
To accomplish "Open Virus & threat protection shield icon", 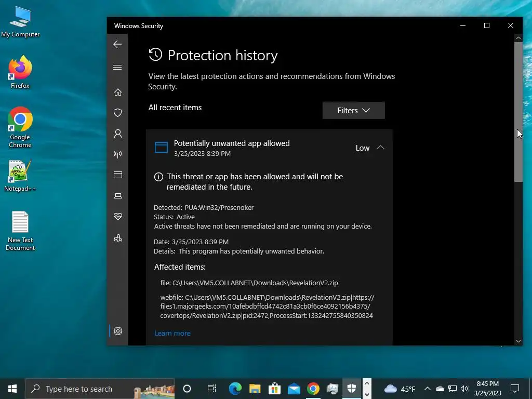I will (x=118, y=113).
